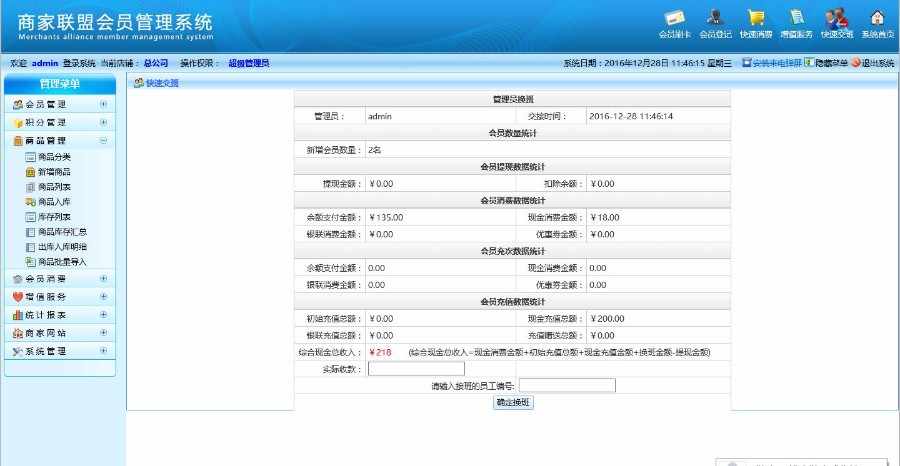Click 2名 new member count
900x466 pixels.
(375, 150)
